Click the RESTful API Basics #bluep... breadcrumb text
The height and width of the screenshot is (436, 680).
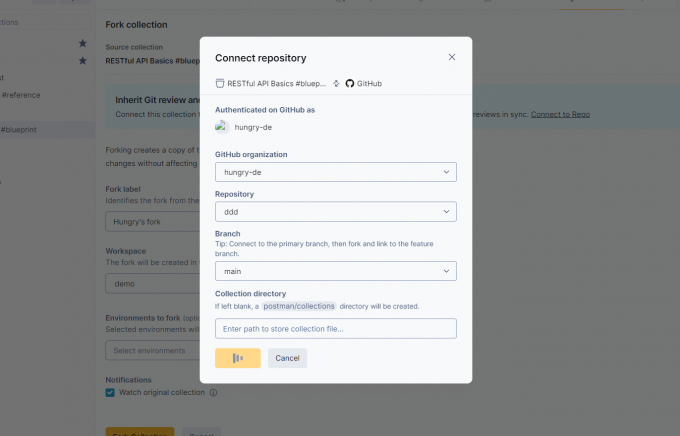pyautogui.click(x=277, y=83)
